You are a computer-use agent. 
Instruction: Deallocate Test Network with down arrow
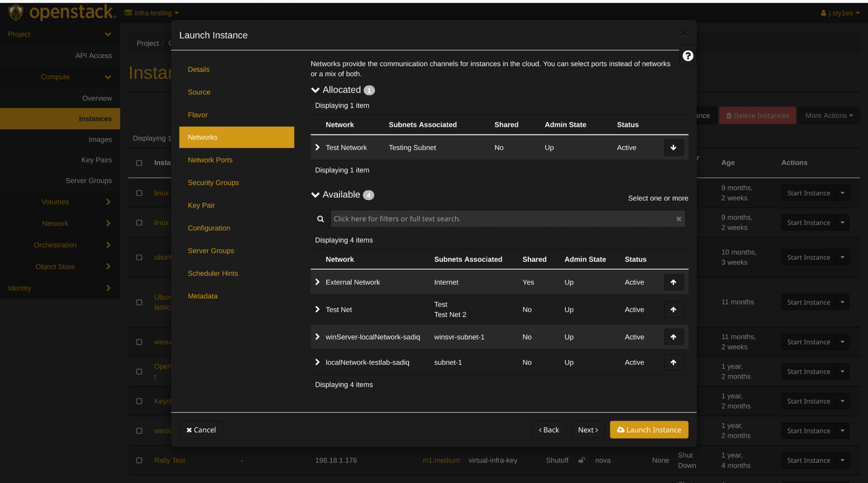[674, 148]
